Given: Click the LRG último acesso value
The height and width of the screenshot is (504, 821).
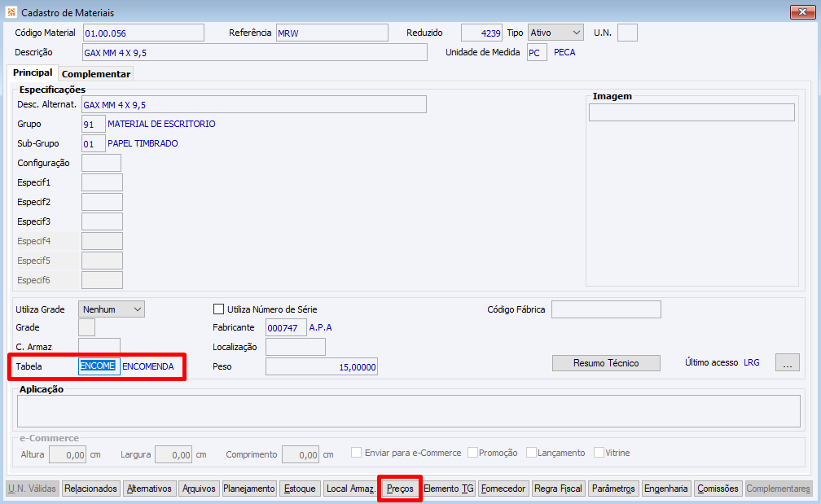Looking at the screenshot, I should click(x=751, y=362).
